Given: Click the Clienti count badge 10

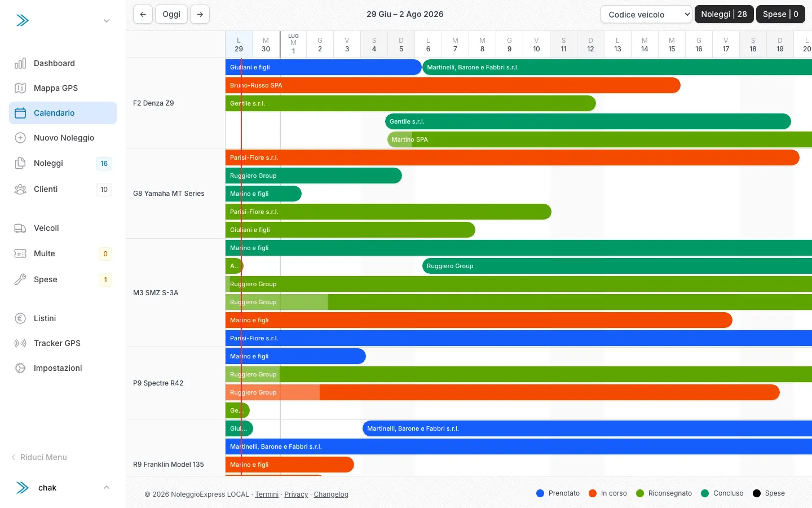Looking at the screenshot, I should (x=104, y=190).
